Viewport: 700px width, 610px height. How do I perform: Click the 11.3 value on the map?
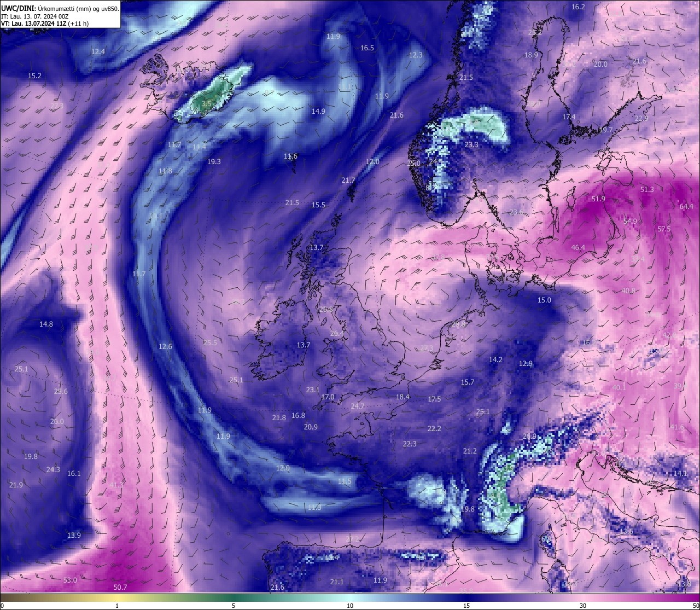[314, 507]
